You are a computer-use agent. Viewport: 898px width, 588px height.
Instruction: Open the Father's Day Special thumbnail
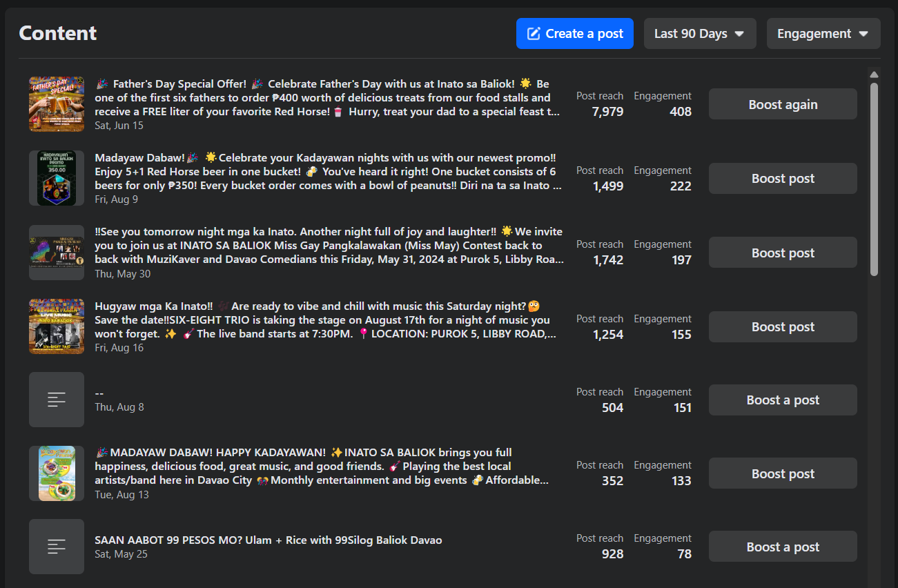pyautogui.click(x=57, y=104)
